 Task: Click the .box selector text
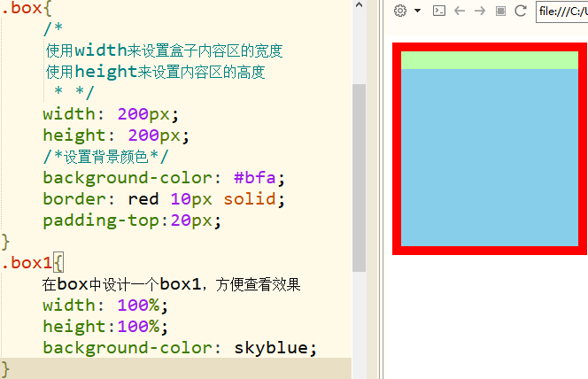pyautogui.click(x=22, y=8)
